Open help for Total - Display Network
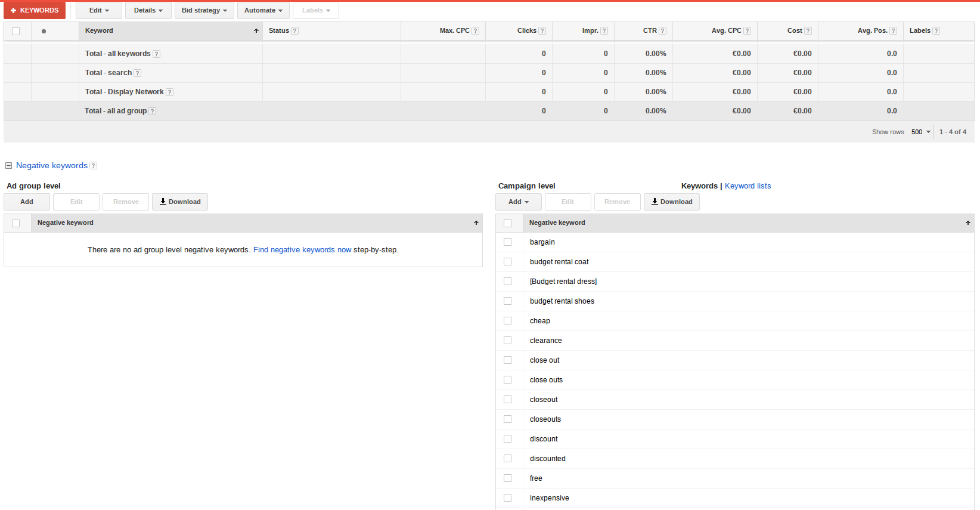Screen dimensions: 980x510 click(170, 92)
